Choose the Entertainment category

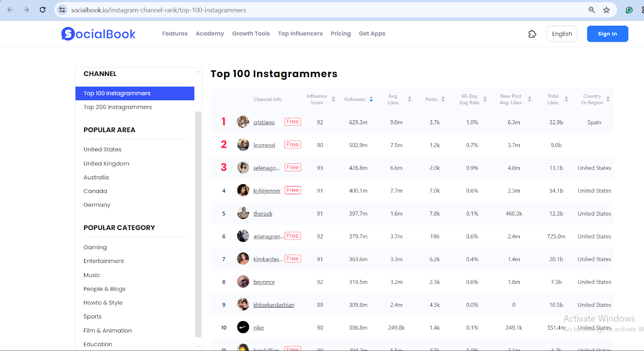click(x=103, y=261)
